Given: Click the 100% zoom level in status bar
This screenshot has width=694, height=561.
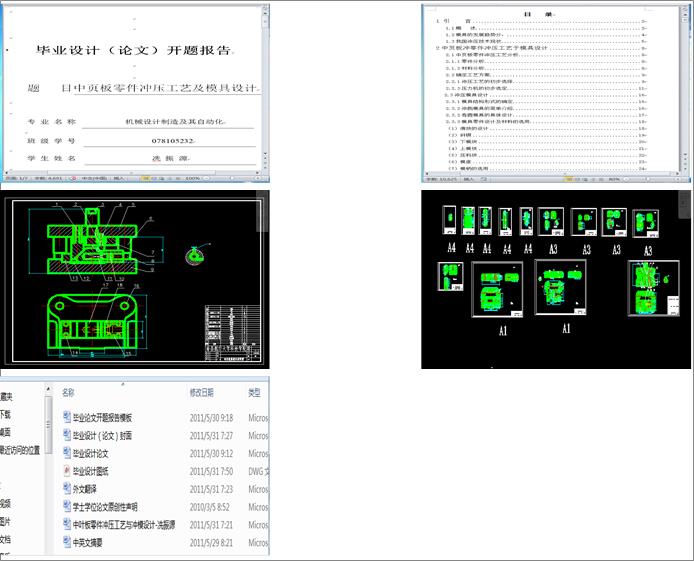Looking at the screenshot, I should coord(193,178).
